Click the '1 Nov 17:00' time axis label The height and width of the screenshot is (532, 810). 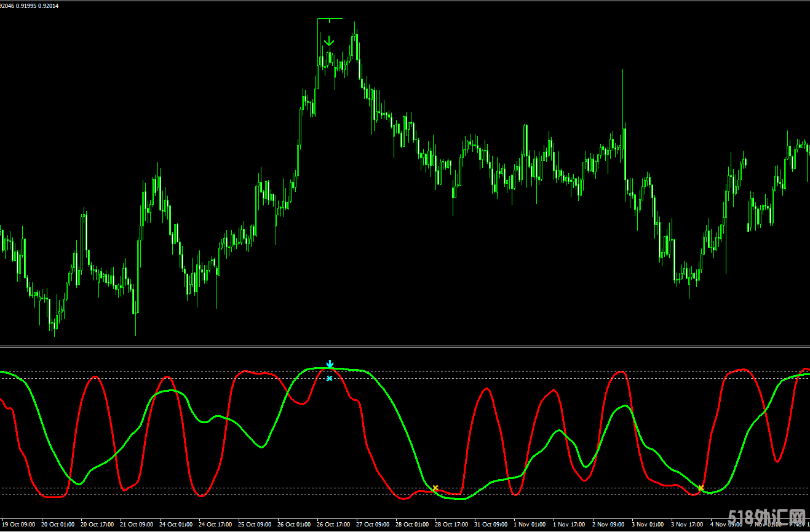click(569, 525)
